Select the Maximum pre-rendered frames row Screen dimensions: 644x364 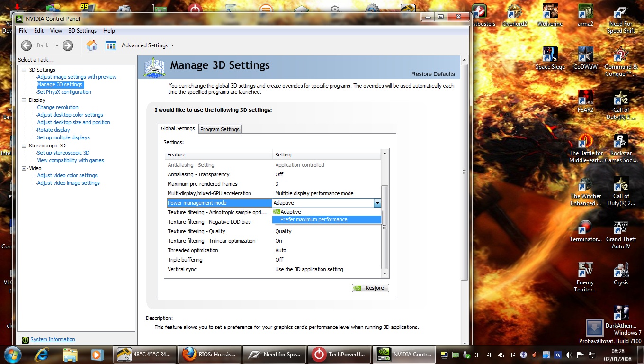point(273,184)
